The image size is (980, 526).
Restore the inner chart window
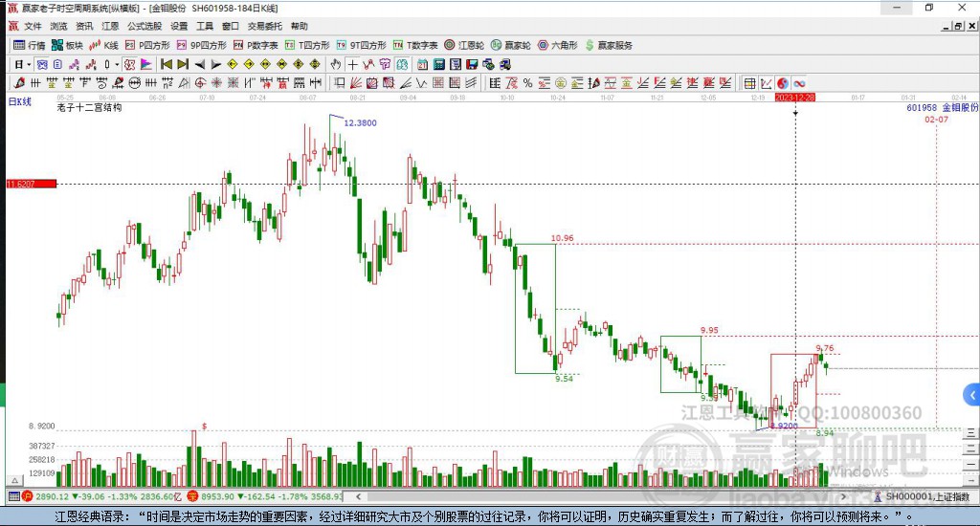point(959,26)
